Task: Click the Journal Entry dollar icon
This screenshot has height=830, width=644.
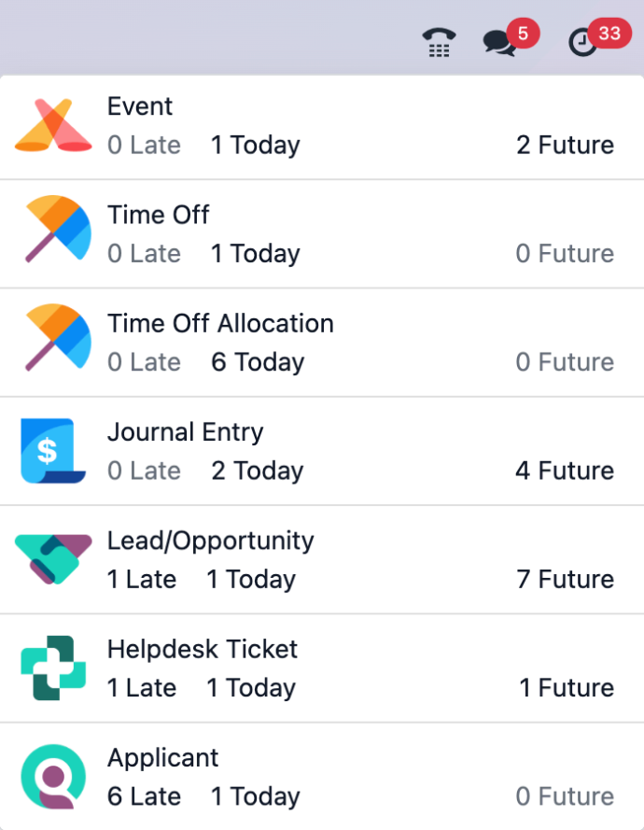Action: pos(53,452)
